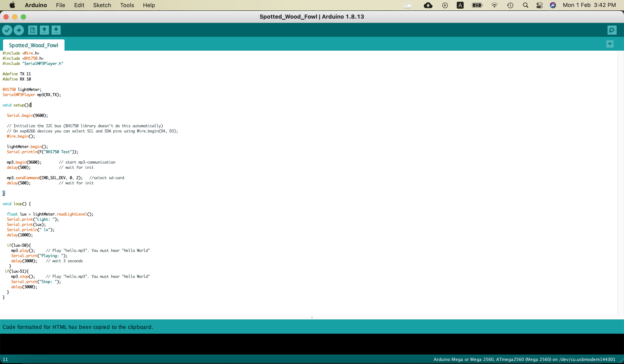The height and width of the screenshot is (364, 624).
Task: Click the 'mp3.sendCommand(CMD_SEL_DEV, 0, 2);' line
Action: pos(45,178)
